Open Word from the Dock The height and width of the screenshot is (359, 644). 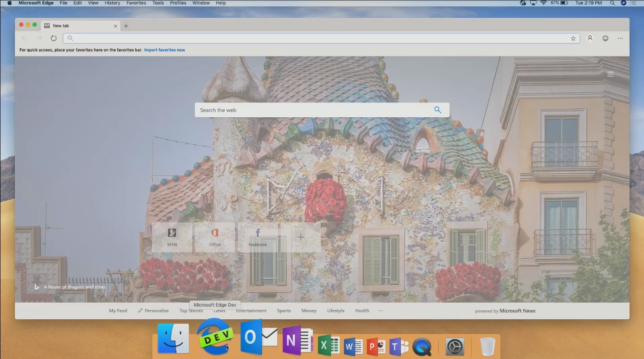(x=353, y=346)
